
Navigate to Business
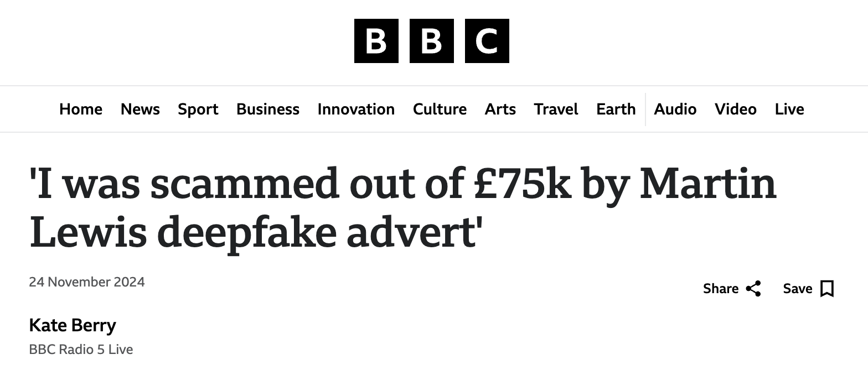[x=268, y=110]
